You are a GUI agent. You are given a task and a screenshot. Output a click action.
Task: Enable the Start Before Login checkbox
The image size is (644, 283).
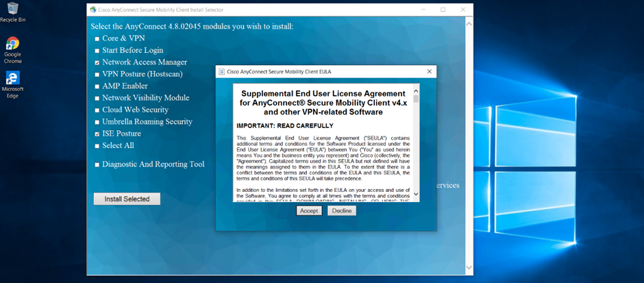pos(97,51)
